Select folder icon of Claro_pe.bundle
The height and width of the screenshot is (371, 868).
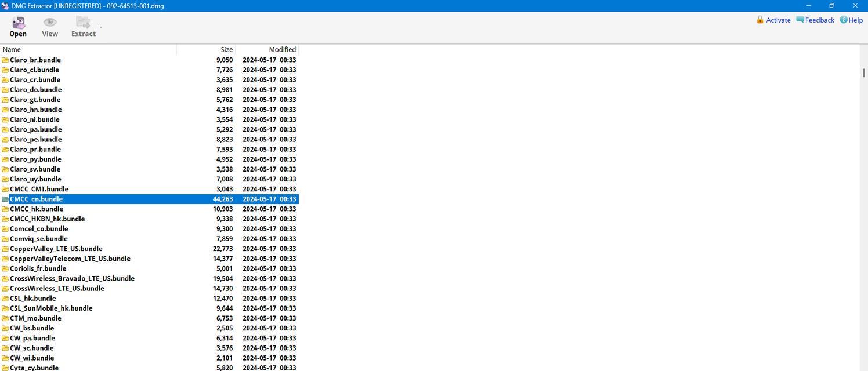click(x=5, y=139)
